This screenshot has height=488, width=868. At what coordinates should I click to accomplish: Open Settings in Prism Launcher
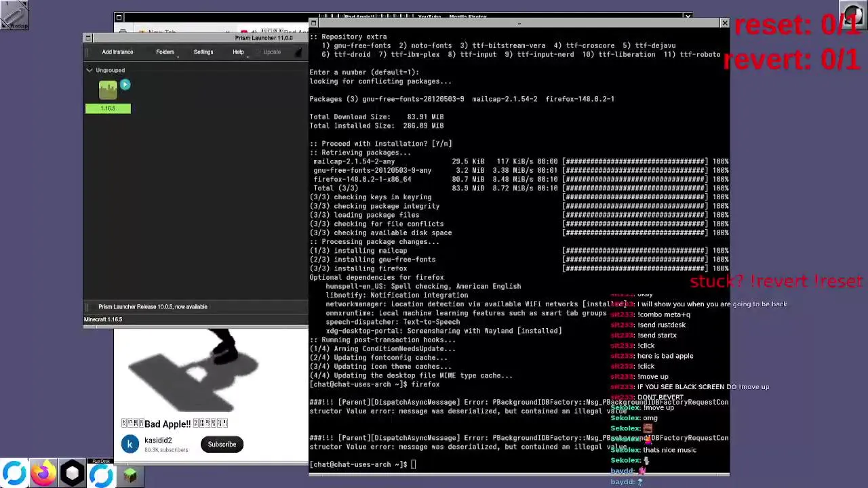[203, 52]
